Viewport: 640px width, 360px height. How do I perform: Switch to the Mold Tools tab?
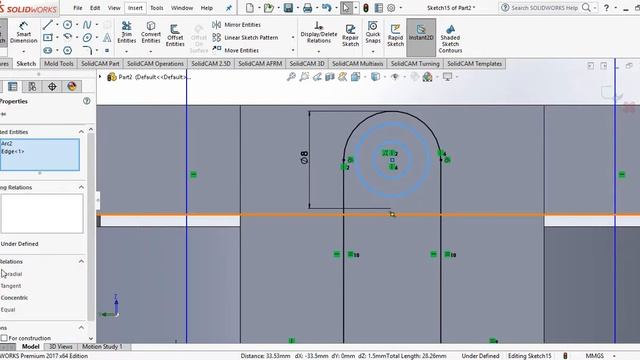(58, 64)
